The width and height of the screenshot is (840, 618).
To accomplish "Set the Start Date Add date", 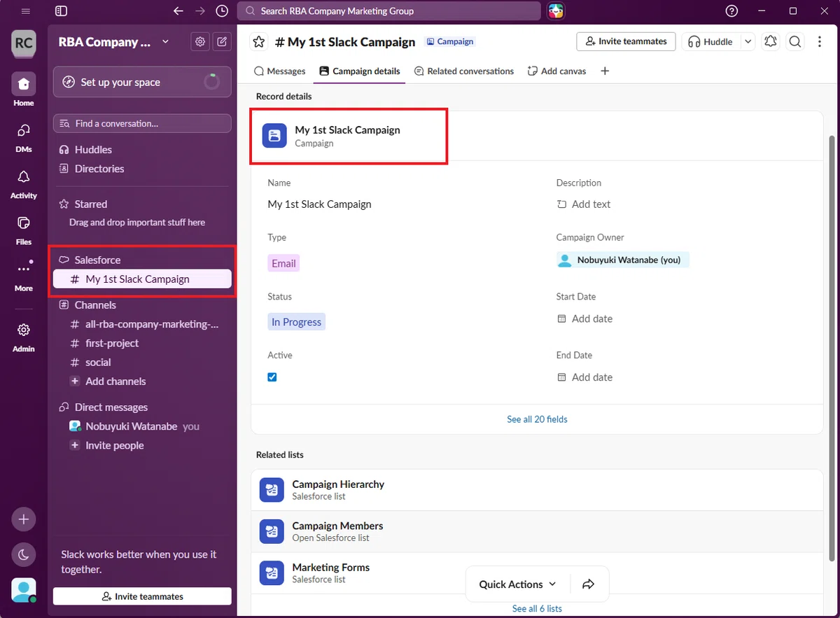I will [x=584, y=318].
